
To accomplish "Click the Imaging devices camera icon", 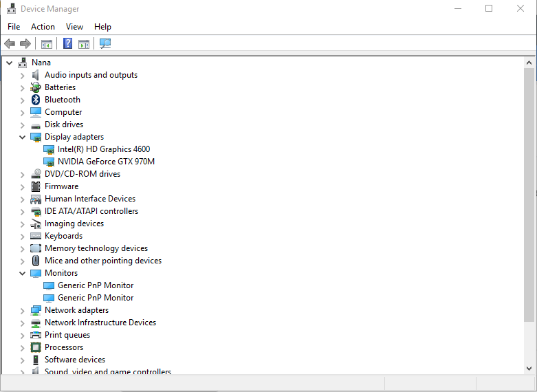I will click(36, 224).
